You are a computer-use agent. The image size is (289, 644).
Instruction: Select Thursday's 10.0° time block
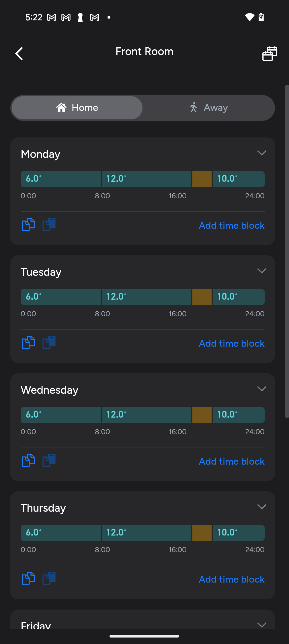[x=239, y=533]
